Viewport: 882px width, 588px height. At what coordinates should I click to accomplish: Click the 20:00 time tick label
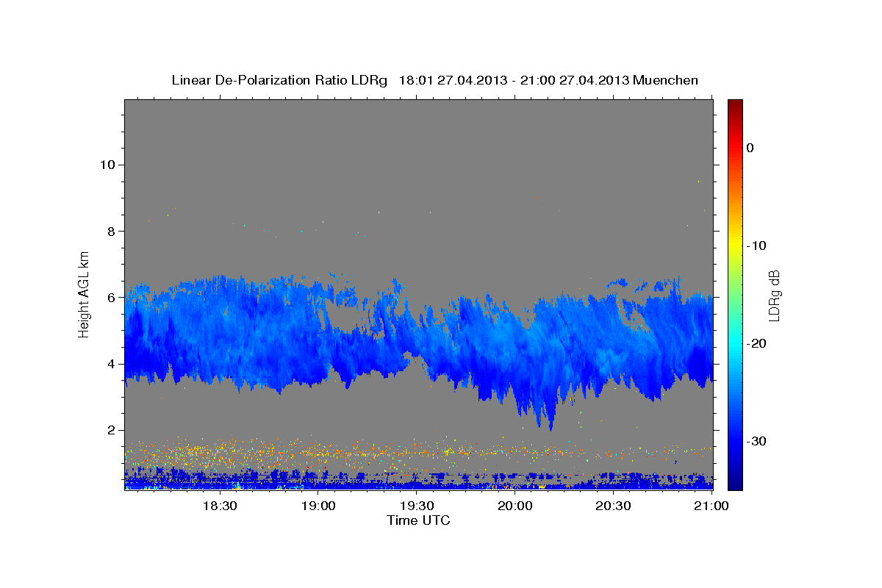click(x=515, y=506)
